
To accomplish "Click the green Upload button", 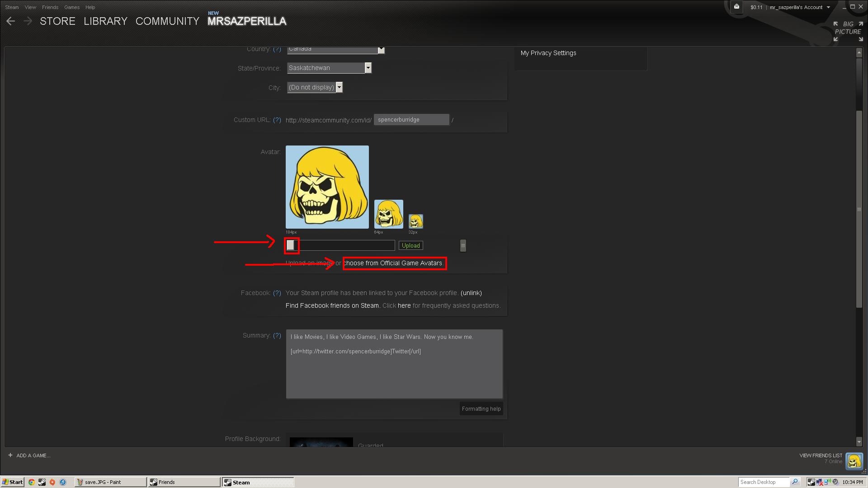I will (410, 246).
